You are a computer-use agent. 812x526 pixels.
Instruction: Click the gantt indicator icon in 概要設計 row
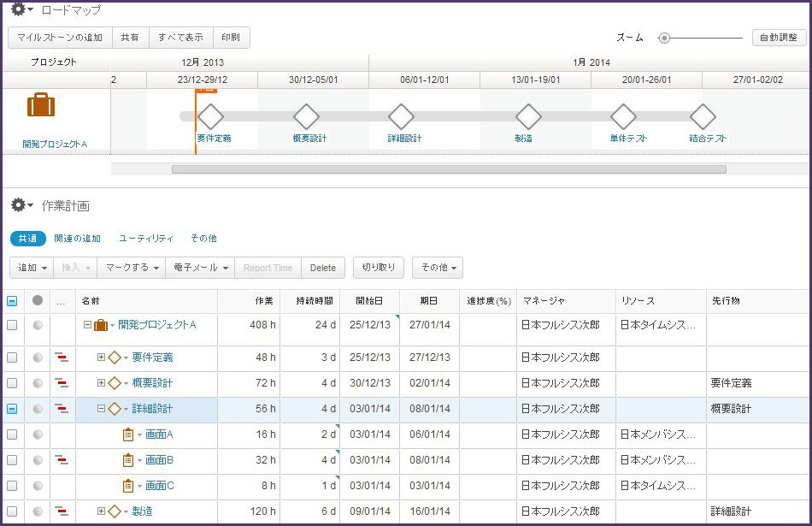[62, 383]
